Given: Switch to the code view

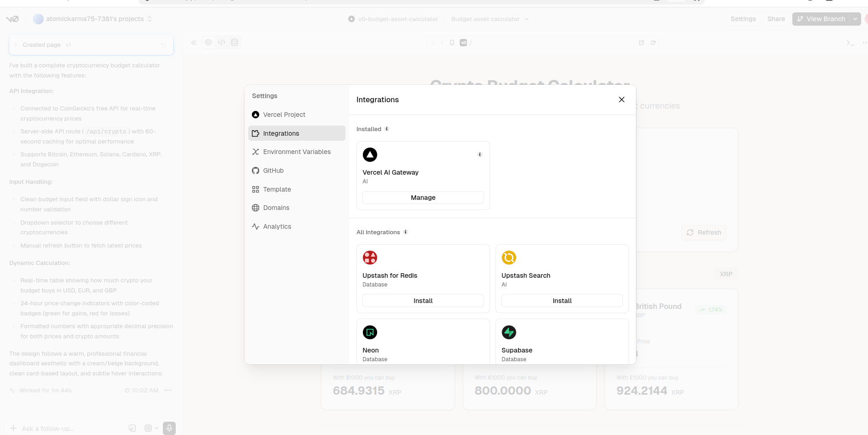Looking at the screenshot, I should click(x=222, y=42).
